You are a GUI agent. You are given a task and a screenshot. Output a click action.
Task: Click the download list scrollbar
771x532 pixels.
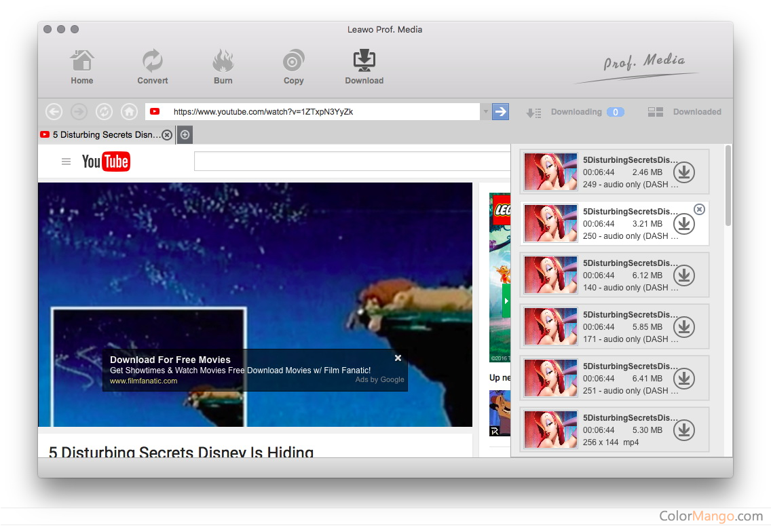click(728, 185)
